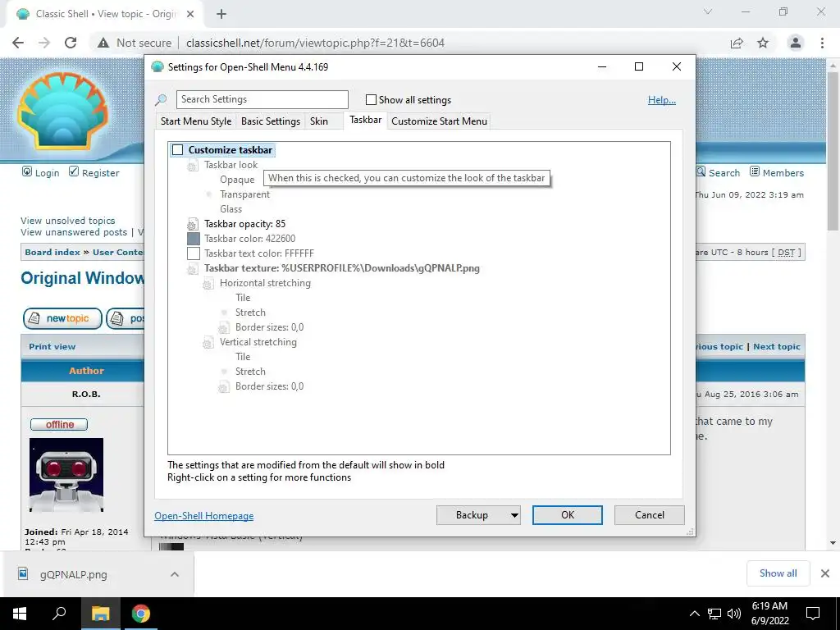This screenshot has height=630, width=840.
Task: Select the Taskbar tab
Action: pos(365,120)
